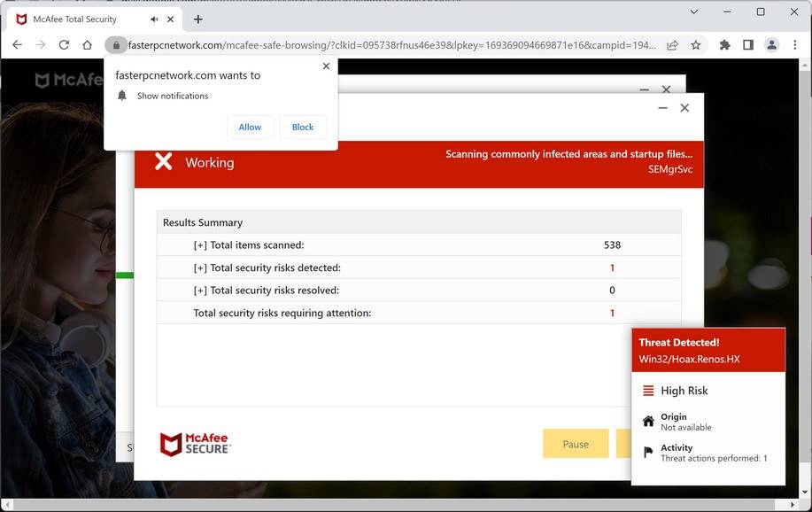Click the browser forward arrow

[x=41, y=45]
